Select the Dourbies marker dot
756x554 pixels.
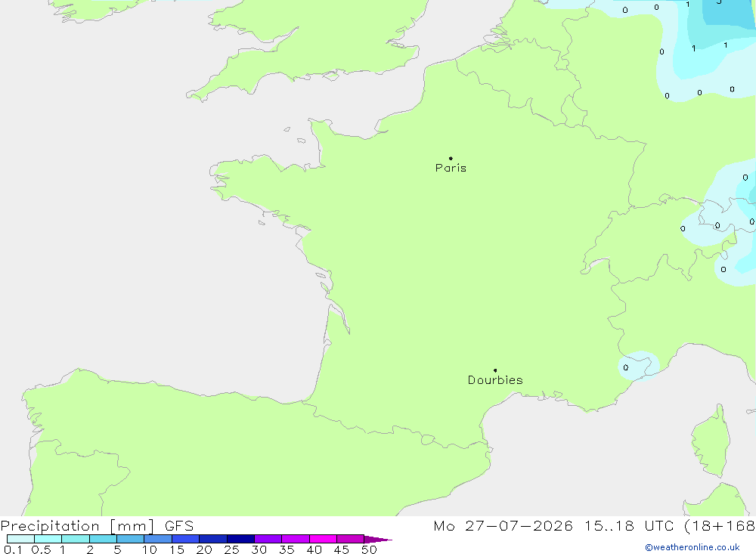495,370
